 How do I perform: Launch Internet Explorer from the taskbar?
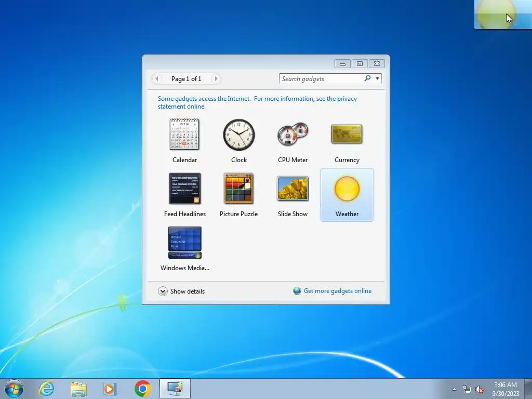click(46, 389)
